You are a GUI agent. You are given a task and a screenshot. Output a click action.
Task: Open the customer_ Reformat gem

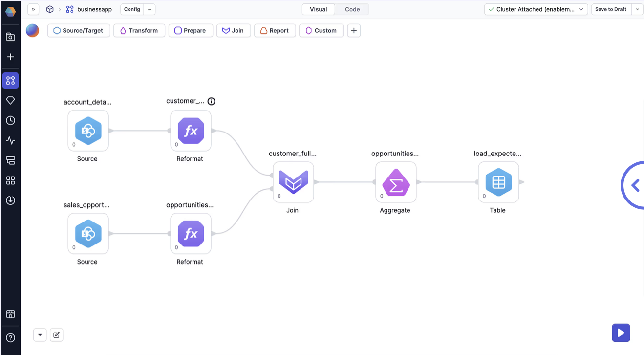click(191, 131)
